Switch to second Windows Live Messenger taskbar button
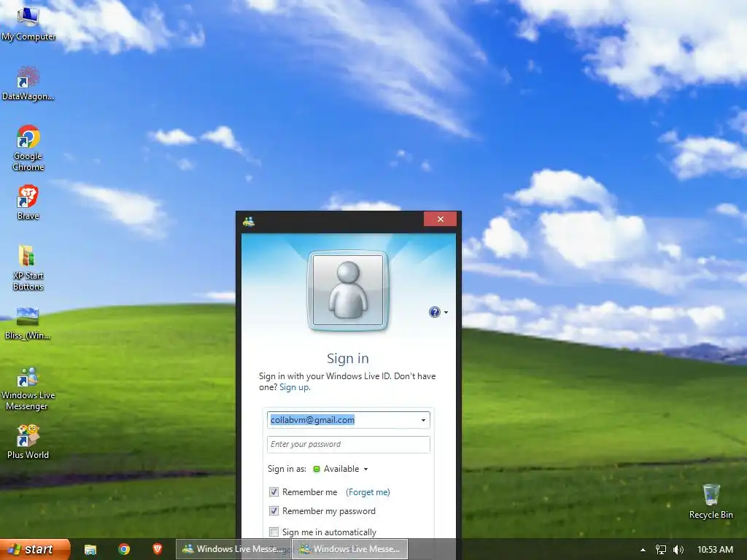The width and height of the screenshot is (747, 560). pos(349,549)
